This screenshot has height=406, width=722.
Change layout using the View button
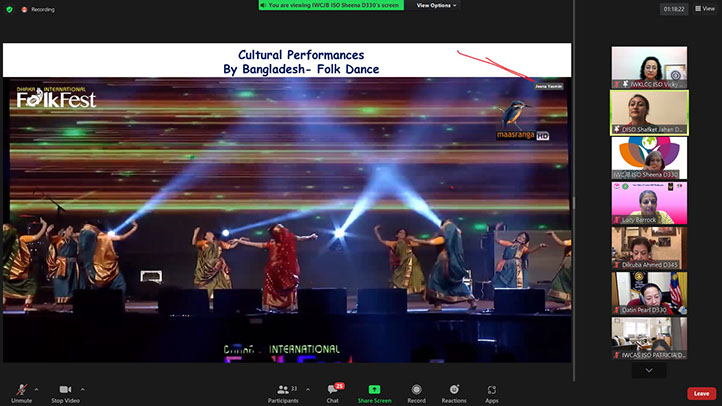click(x=704, y=8)
